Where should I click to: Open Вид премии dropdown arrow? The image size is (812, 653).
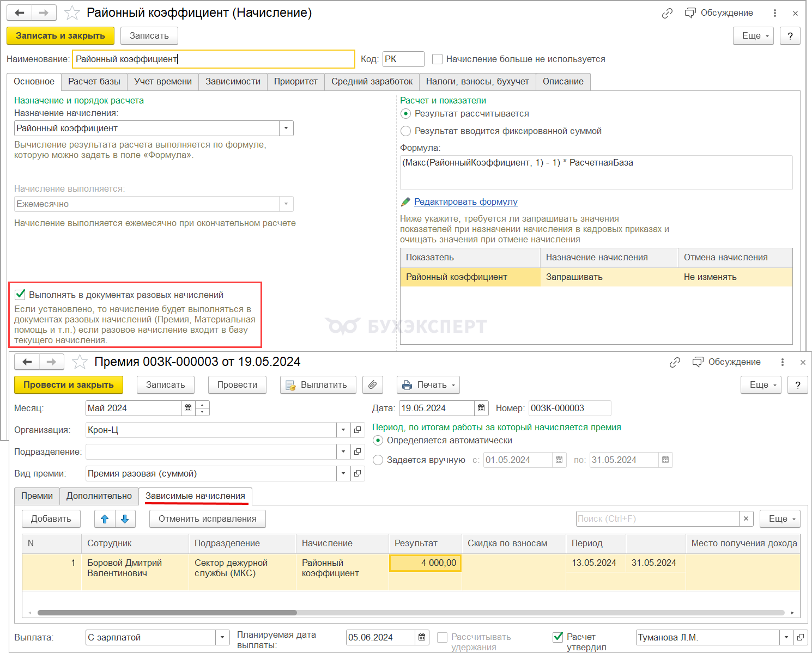tap(343, 473)
